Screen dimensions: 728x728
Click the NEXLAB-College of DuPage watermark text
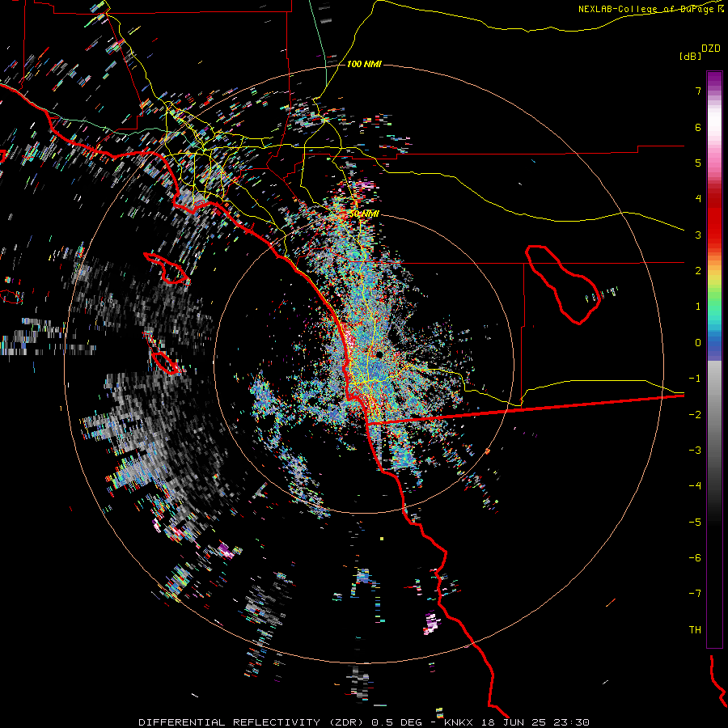point(650,9)
